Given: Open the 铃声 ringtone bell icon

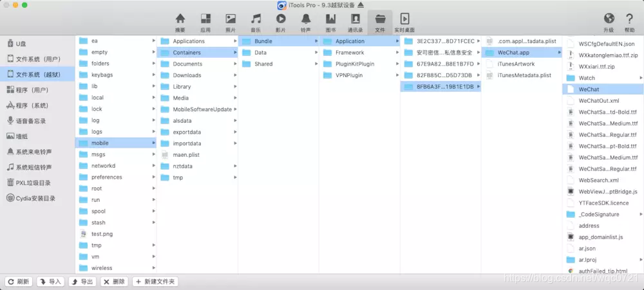Looking at the screenshot, I should pyautogui.click(x=305, y=23).
